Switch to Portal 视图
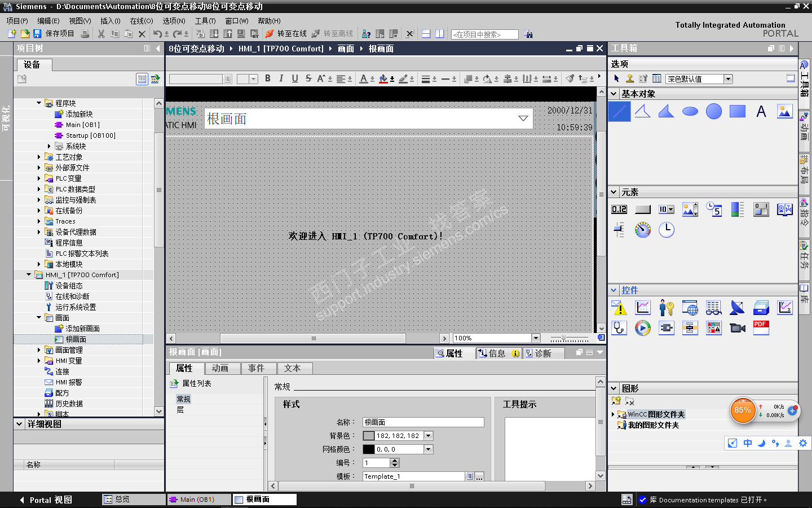The height and width of the screenshot is (508, 812). (45, 500)
